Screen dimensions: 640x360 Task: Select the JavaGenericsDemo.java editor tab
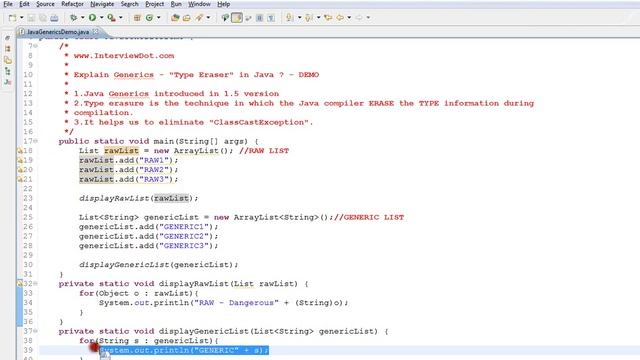(58, 31)
